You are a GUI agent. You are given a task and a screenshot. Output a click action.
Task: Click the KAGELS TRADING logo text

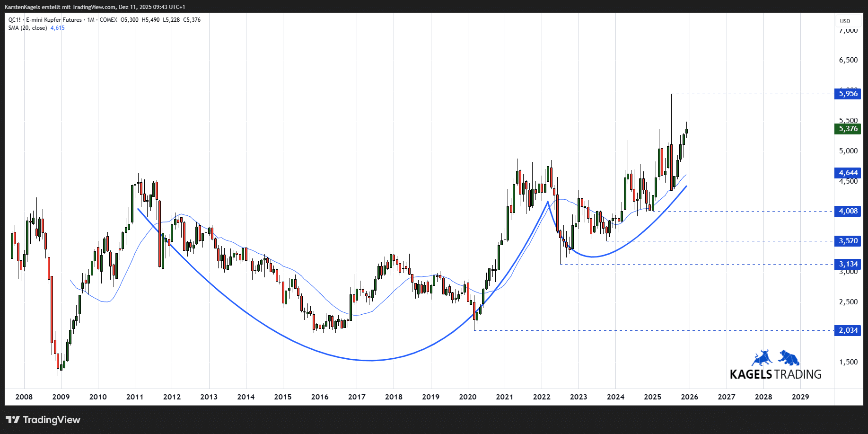775,374
